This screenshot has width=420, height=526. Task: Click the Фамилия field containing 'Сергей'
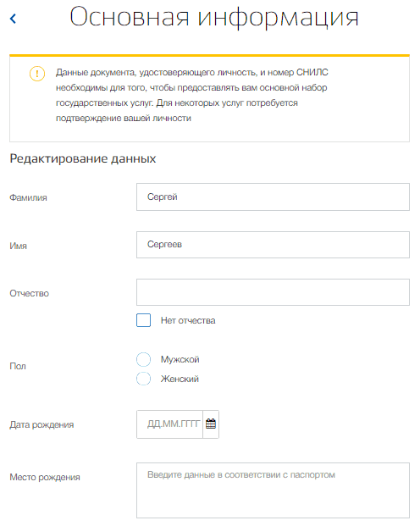(273, 197)
